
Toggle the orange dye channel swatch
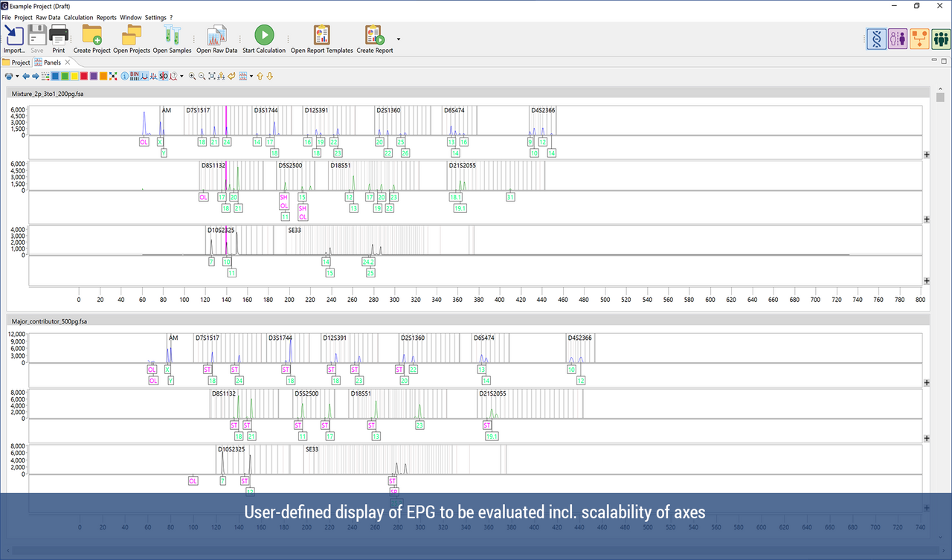pyautogui.click(x=103, y=76)
